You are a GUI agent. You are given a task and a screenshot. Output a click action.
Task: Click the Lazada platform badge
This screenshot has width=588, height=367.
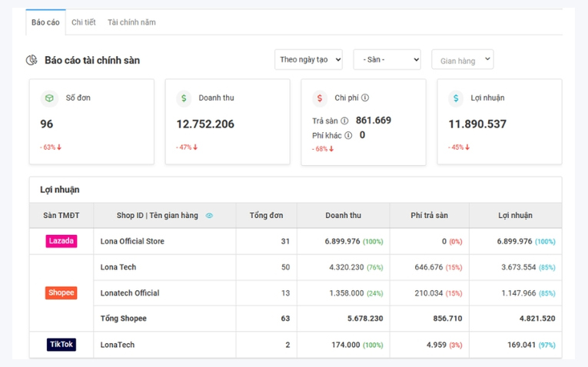[61, 241]
